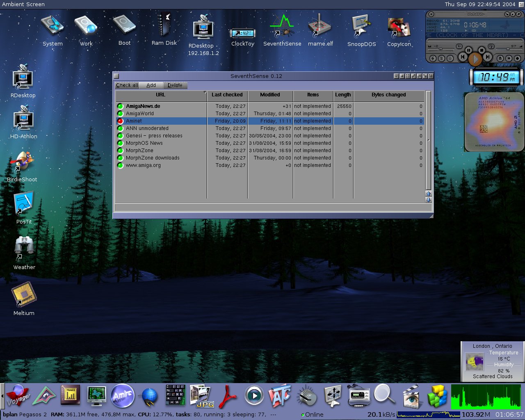This screenshot has height=420, width=525.
Task: Open the CopyIcon shortcut
Action: coord(399,32)
